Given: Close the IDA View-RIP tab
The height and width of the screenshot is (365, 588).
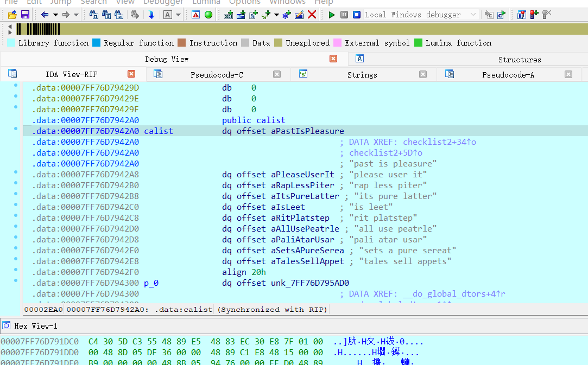Looking at the screenshot, I should 131,74.
